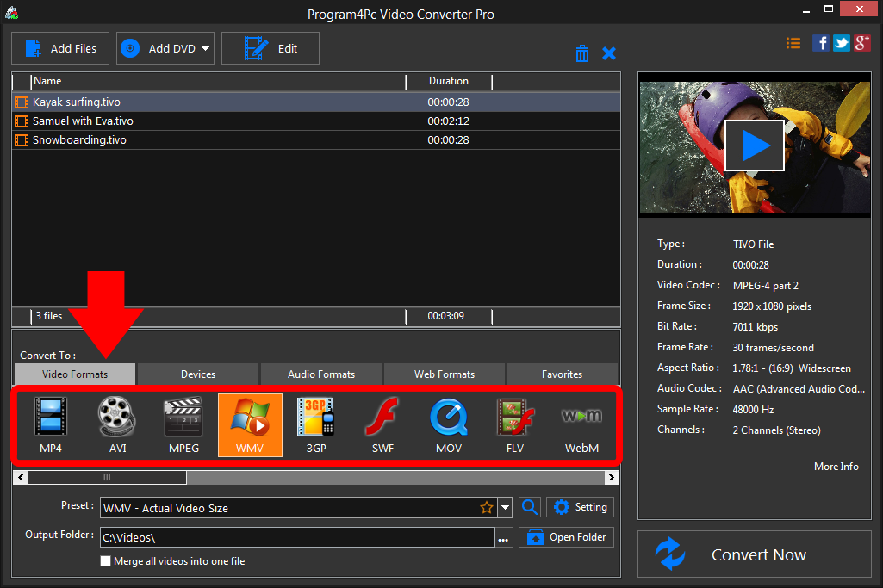Expand the Add DVD dropdown arrow

click(206, 48)
